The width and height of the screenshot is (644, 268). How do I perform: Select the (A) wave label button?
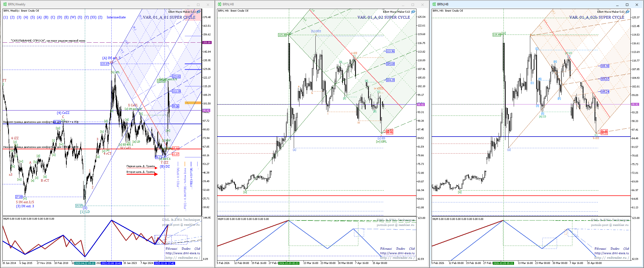[x=39, y=17]
